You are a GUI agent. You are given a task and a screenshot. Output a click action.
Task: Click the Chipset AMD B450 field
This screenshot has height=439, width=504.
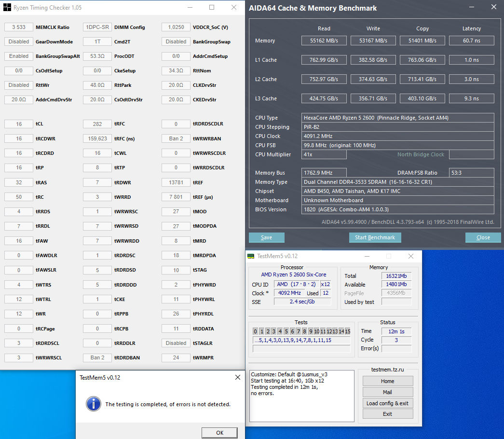coord(397,191)
